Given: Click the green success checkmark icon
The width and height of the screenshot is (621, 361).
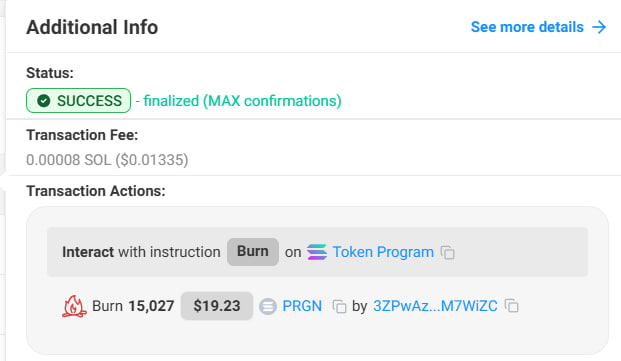Looking at the screenshot, I should (x=44, y=101).
